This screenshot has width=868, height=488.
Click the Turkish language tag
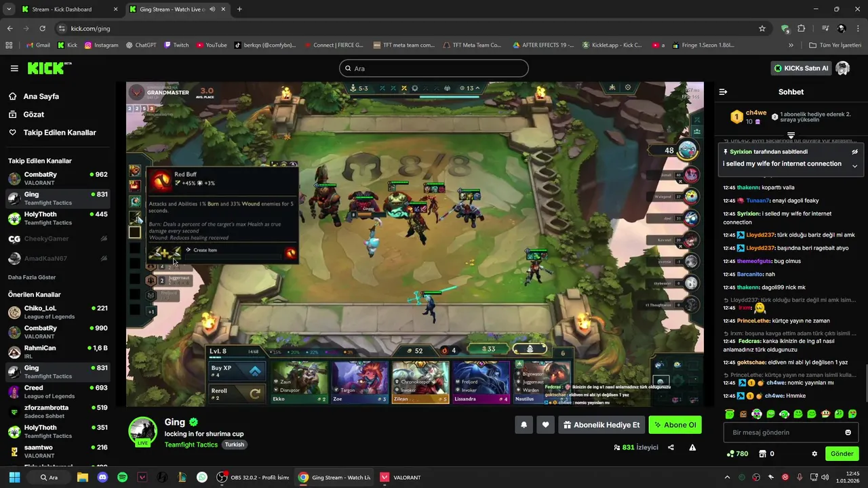click(235, 445)
